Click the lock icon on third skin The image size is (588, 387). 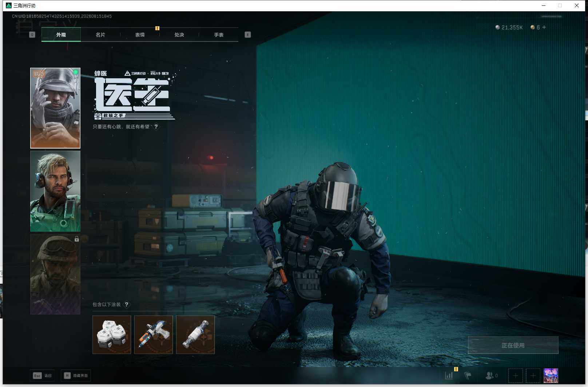[76, 239]
